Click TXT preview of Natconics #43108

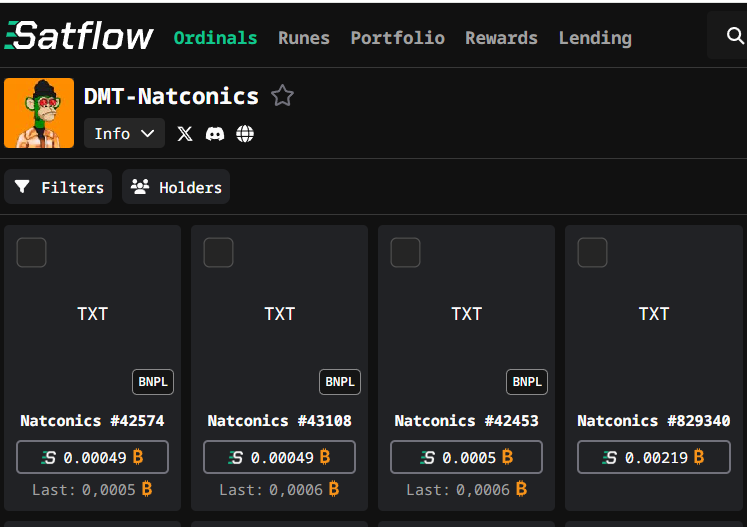coord(280,314)
